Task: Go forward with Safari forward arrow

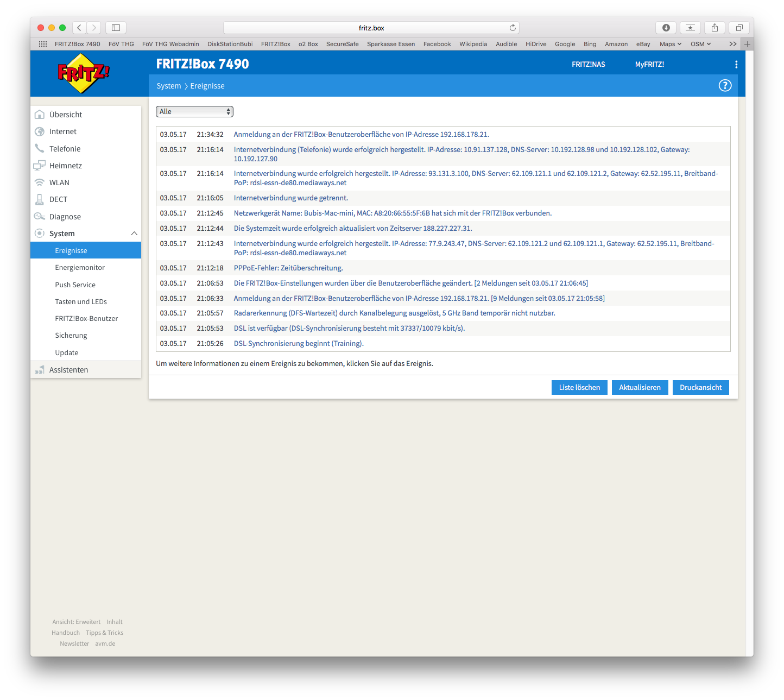Action: point(94,28)
